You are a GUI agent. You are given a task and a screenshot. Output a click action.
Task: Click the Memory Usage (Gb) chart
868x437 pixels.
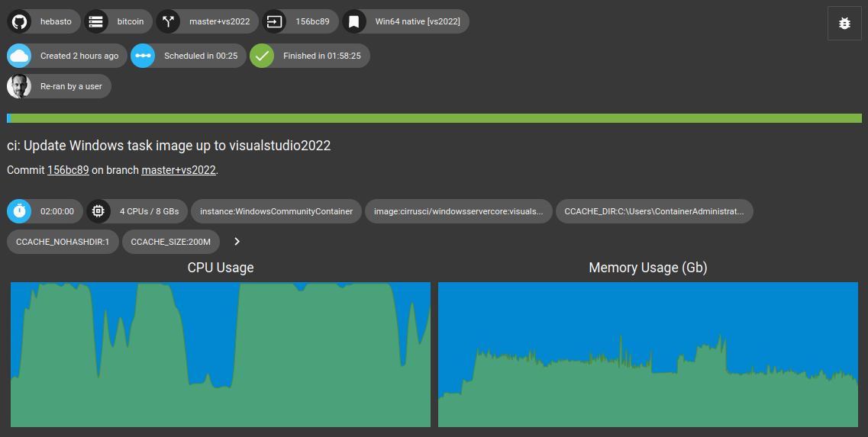(x=648, y=355)
